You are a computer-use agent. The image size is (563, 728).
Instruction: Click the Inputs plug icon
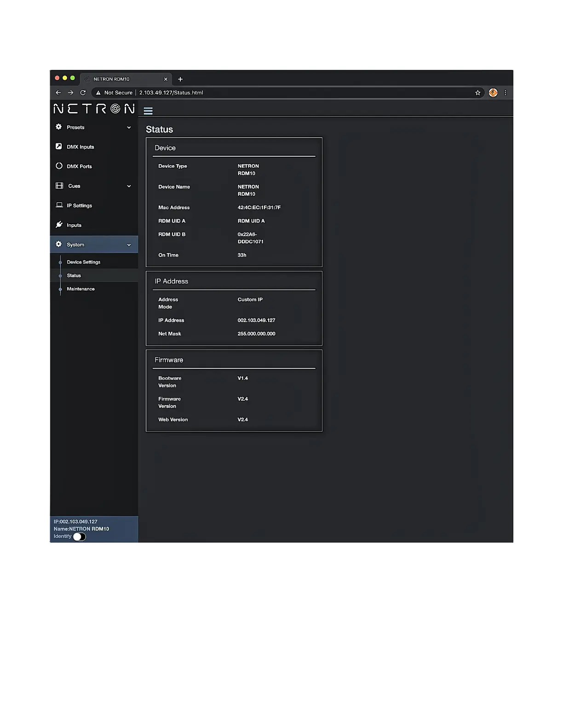[x=59, y=225]
